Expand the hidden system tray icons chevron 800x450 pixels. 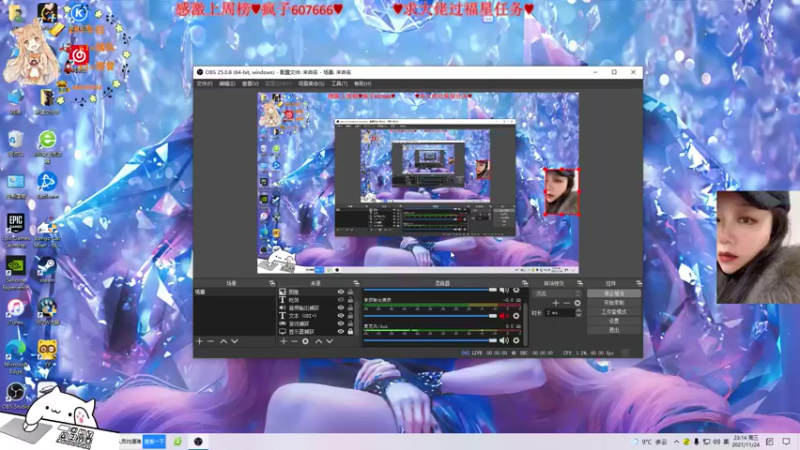click(x=677, y=442)
